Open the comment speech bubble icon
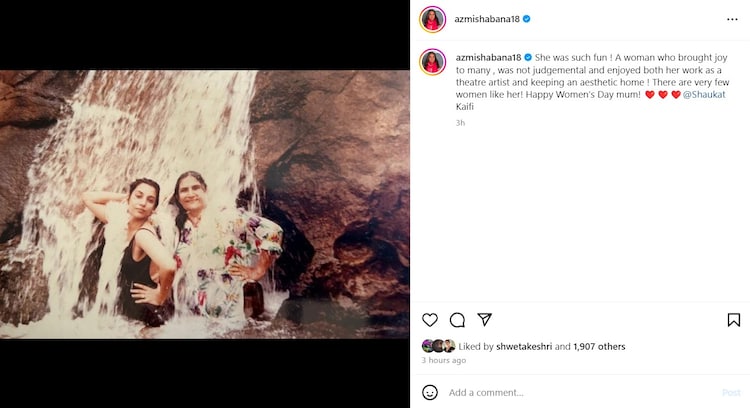This screenshot has width=750, height=408. [x=457, y=320]
